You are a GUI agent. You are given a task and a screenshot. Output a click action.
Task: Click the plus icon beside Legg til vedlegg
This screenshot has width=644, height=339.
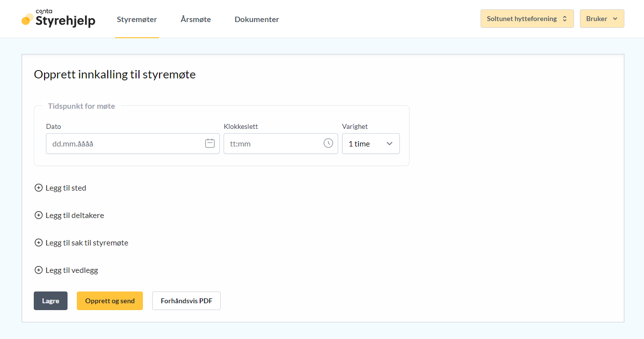[39, 270]
